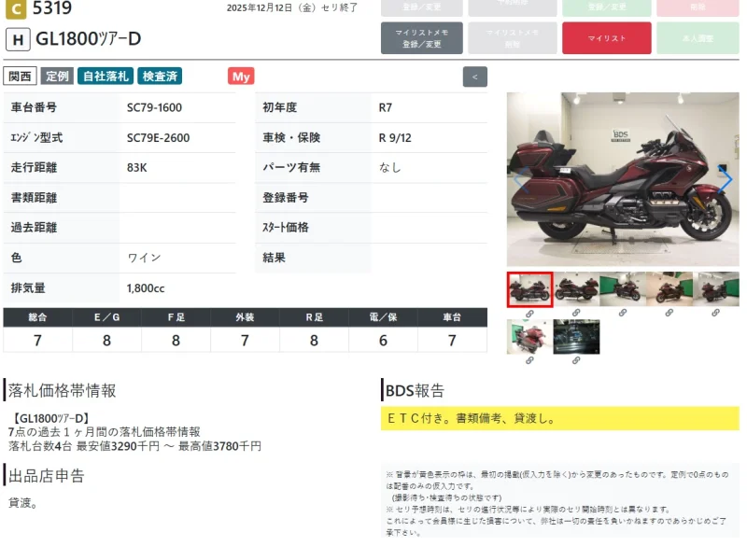The image size is (747, 560).
Task: Click the red My badge
Action: click(241, 77)
